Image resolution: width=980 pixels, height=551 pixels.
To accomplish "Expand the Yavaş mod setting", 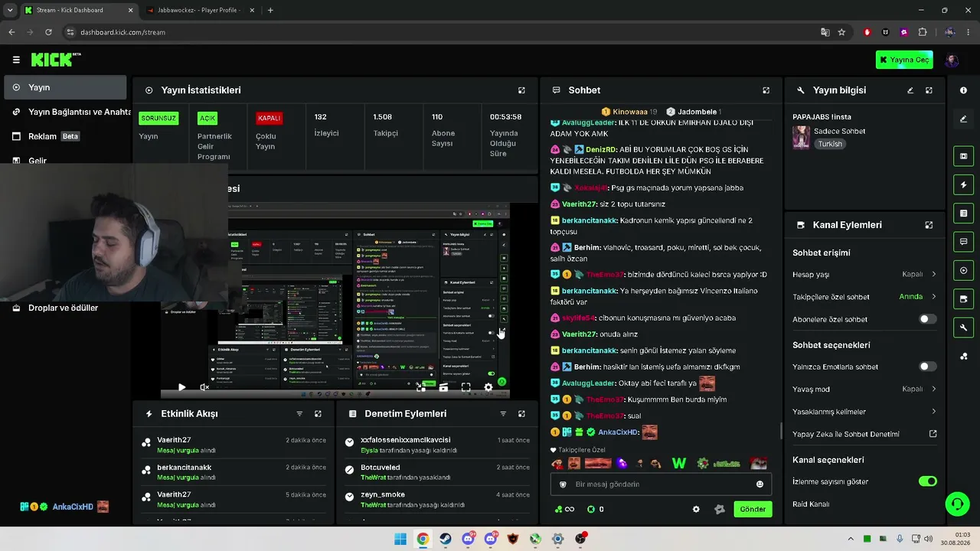I will (x=864, y=389).
